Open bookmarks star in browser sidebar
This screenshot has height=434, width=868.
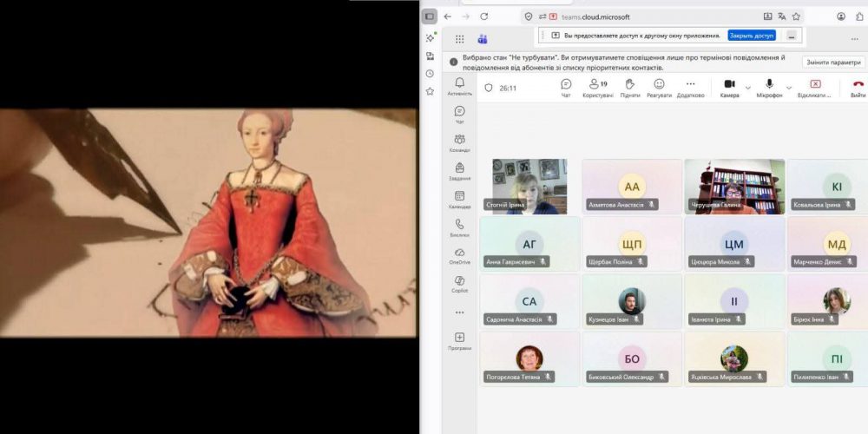pos(430,91)
